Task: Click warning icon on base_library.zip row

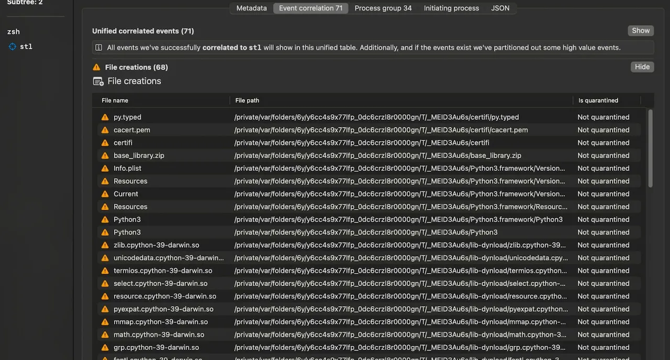Action: coord(105,155)
